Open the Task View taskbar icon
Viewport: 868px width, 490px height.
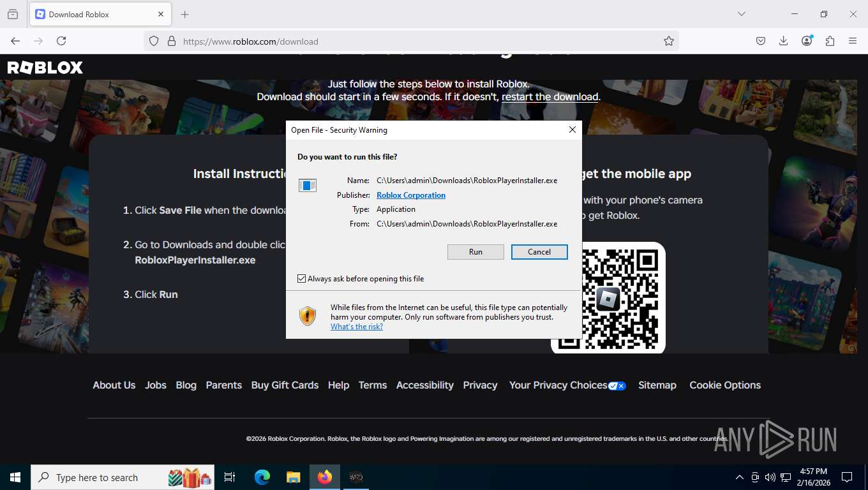click(x=230, y=477)
